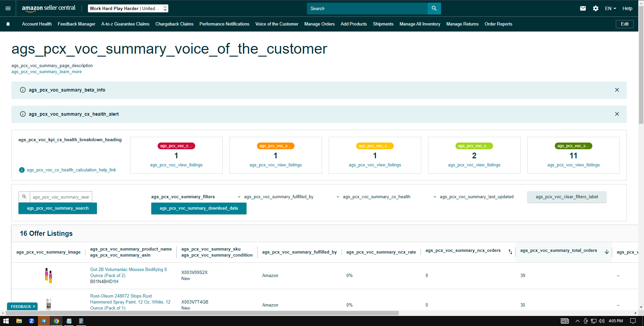Open the Windows Start menu

tap(6, 321)
